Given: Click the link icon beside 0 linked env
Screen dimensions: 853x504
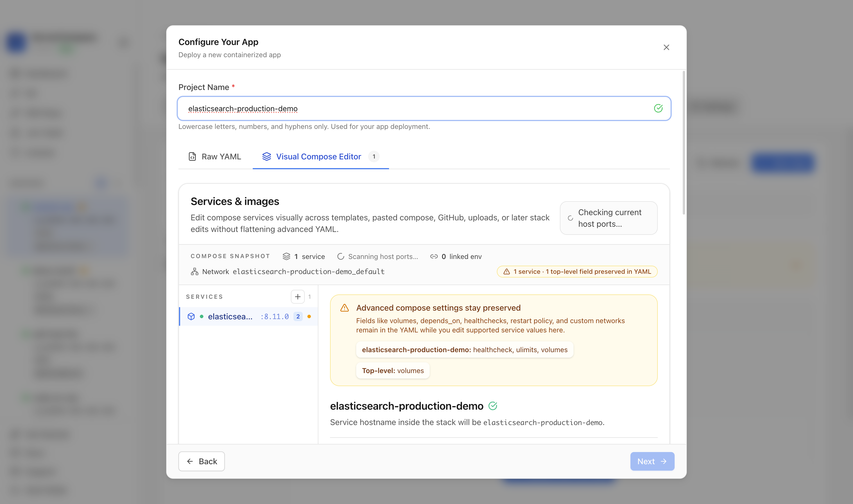Looking at the screenshot, I should 434,256.
